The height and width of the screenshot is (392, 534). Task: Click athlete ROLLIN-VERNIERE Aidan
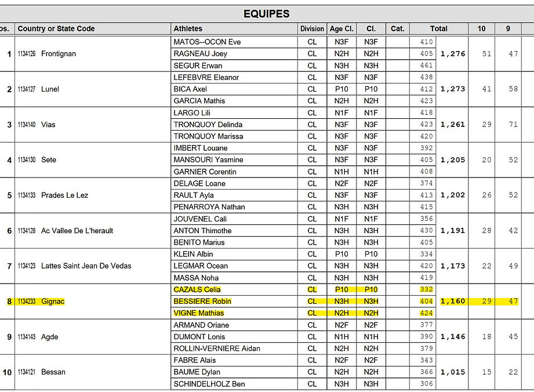tap(217, 349)
